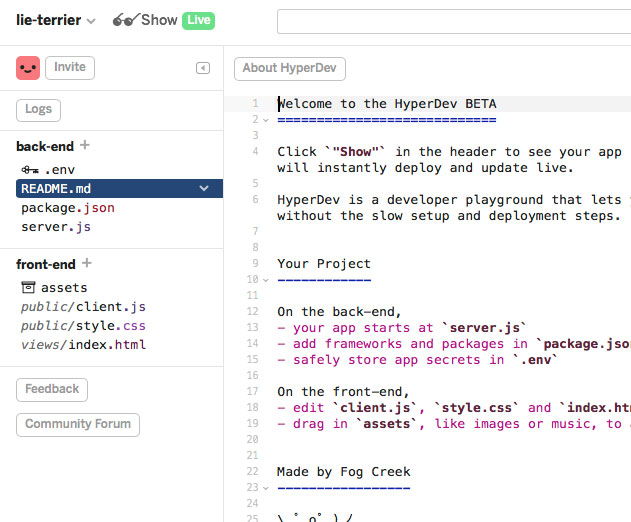This screenshot has width=631, height=522.
Task: Click the 'Your Project' heading text
Action: pos(324,264)
